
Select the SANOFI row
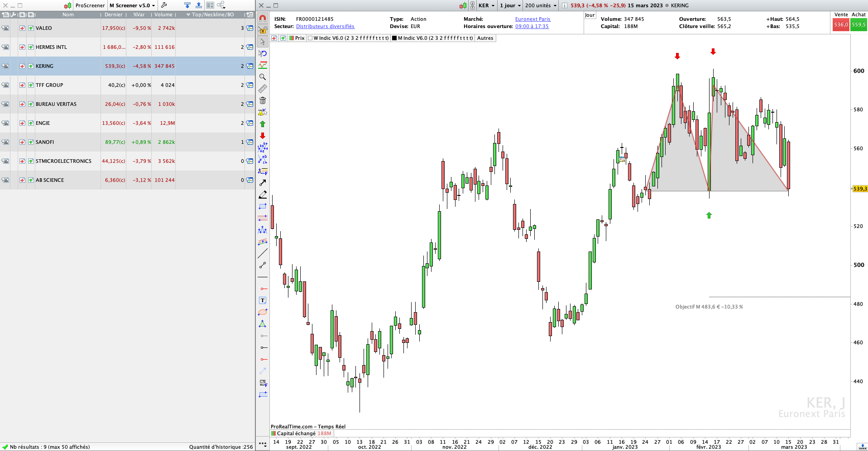tap(127, 142)
